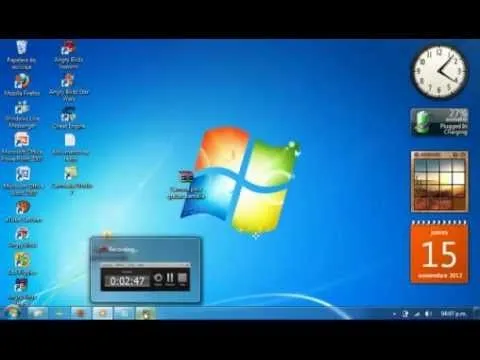This screenshot has width=480, height=360.
Task: Select the Angry Birds Seasons shortcut
Action: pos(68,55)
